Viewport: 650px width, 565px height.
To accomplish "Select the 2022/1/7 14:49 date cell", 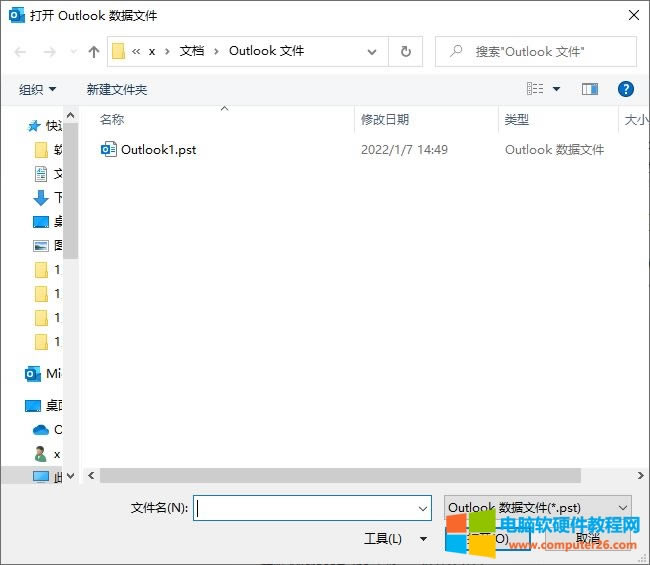I will [x=404, y=150].
